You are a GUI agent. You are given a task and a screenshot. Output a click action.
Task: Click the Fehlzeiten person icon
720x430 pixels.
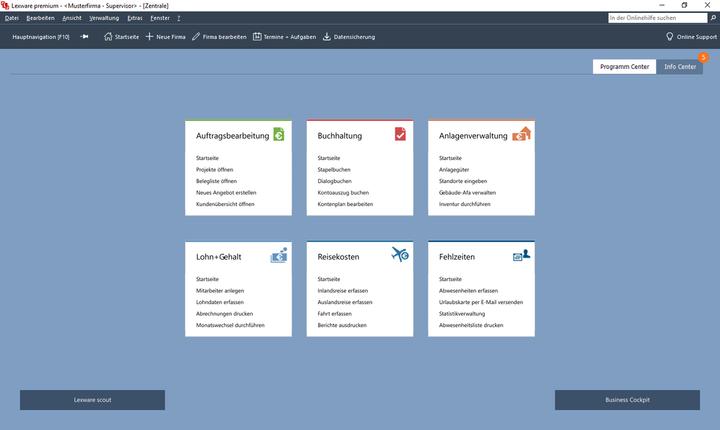[x=521, y=256]
